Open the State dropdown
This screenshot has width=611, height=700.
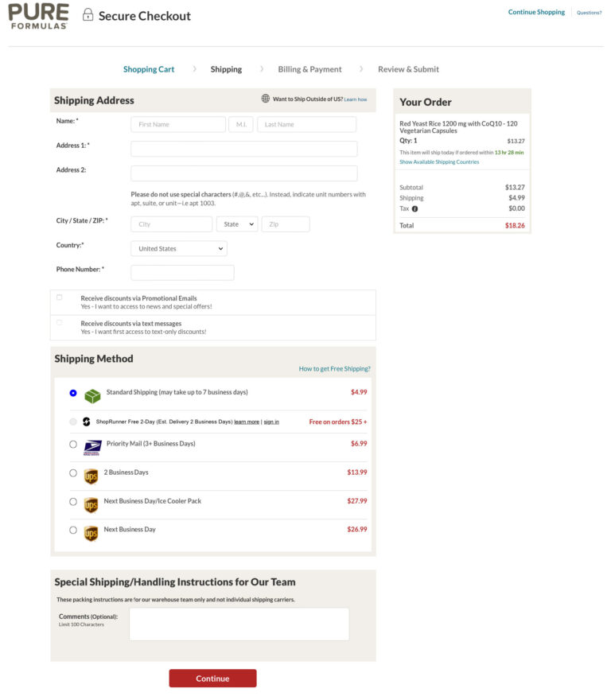(237, 224)
